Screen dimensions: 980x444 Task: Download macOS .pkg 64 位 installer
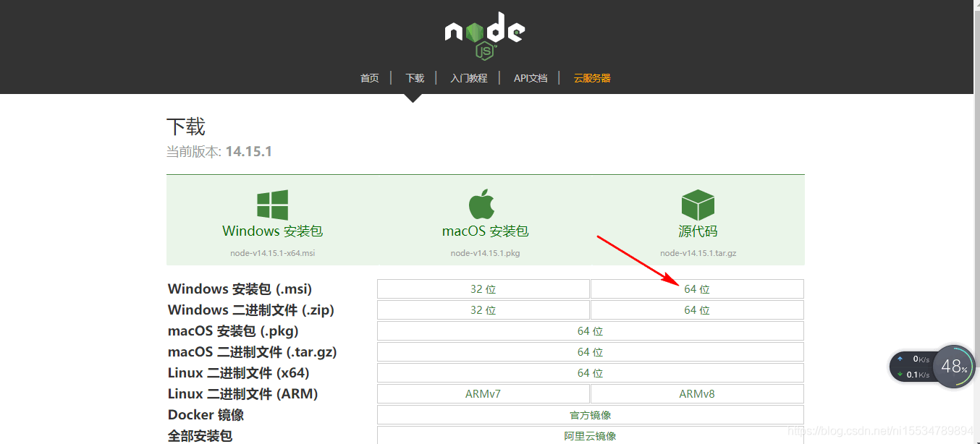(x=591, y=331)
